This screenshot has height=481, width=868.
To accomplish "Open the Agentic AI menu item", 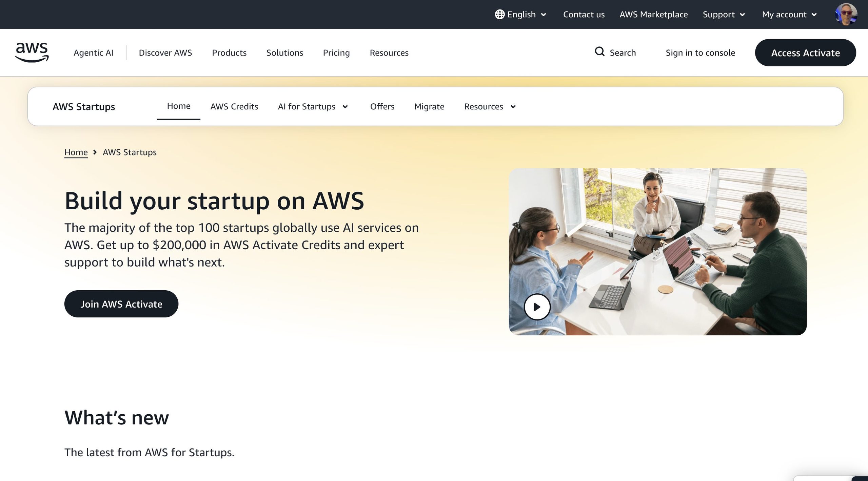I will click(x=93, y=53).
